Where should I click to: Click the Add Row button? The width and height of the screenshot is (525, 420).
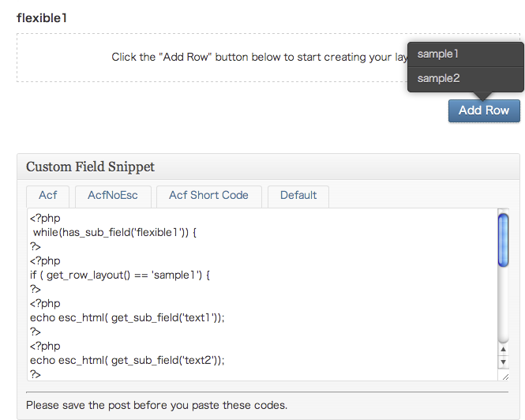tap(484, 111)
